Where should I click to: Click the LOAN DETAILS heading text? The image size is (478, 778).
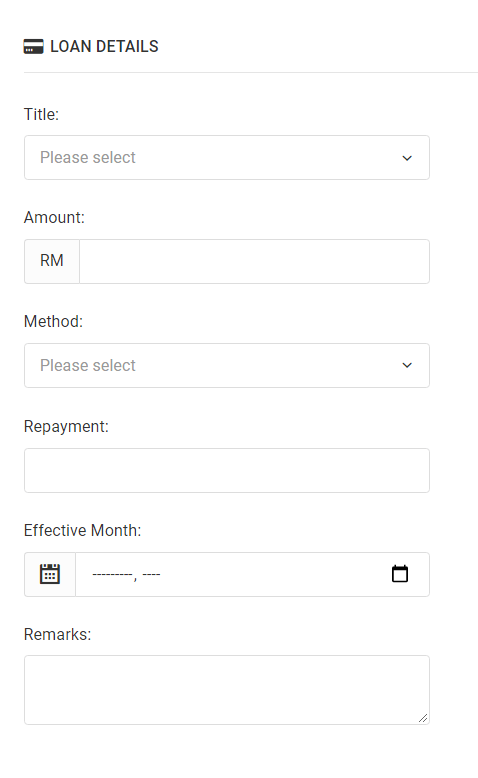[x=104, y=47]
